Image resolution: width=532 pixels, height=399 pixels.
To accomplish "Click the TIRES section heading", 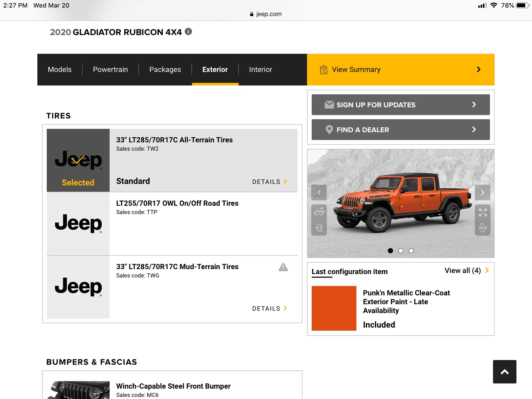I will [59, 116].
